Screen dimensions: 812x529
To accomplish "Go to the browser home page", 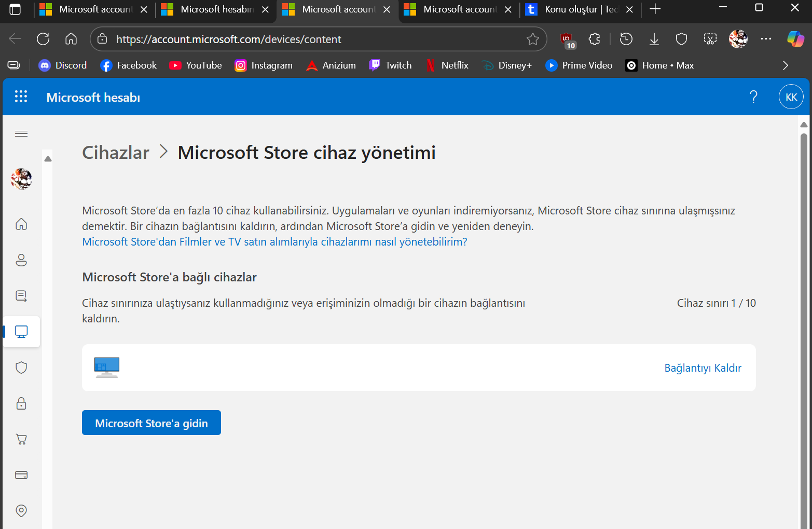I will (x=71, y=39).
